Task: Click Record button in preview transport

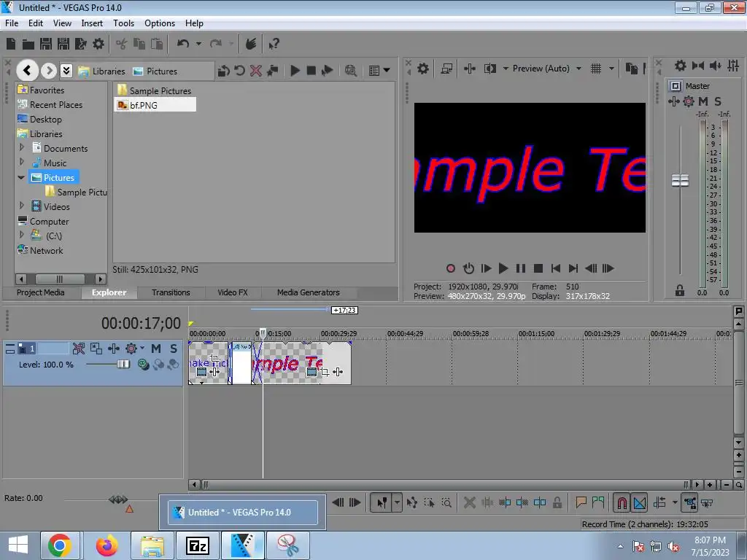Action: tap(451, 268)
